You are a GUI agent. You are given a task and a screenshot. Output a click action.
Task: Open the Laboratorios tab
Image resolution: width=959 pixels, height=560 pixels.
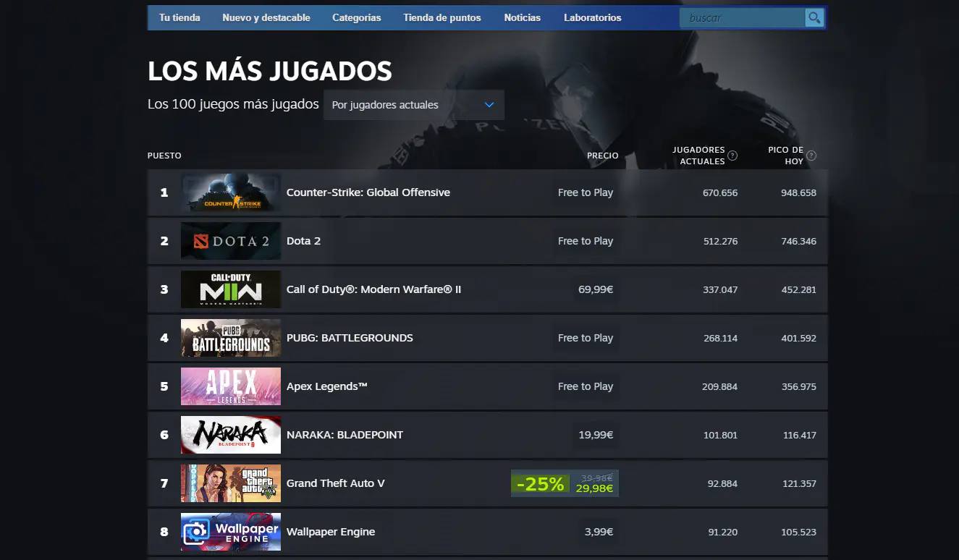[593, 17]
